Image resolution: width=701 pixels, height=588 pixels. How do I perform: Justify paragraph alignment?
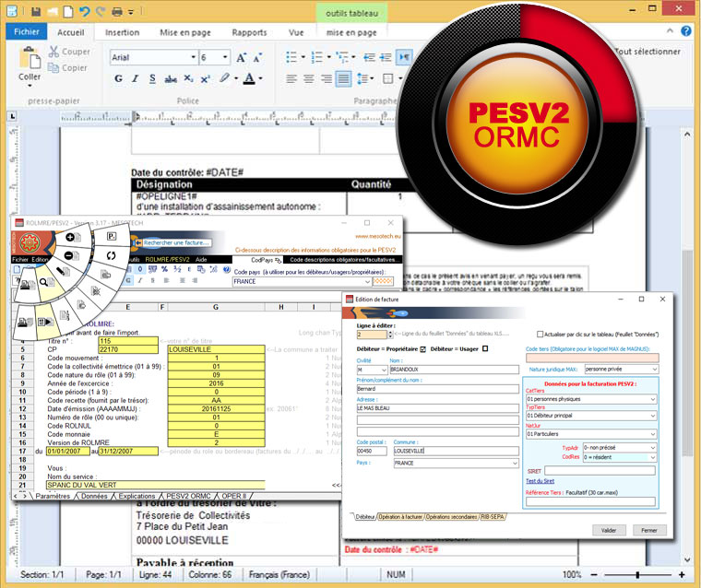pos(343,79)
